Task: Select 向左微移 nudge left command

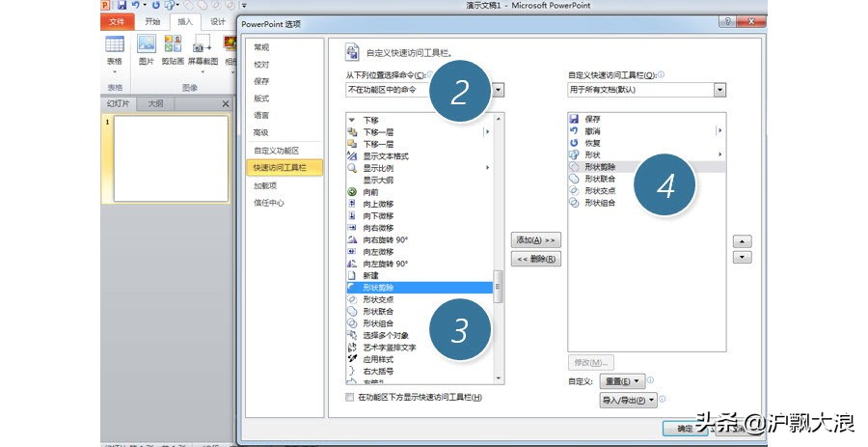Action: [x=420, y=251]
